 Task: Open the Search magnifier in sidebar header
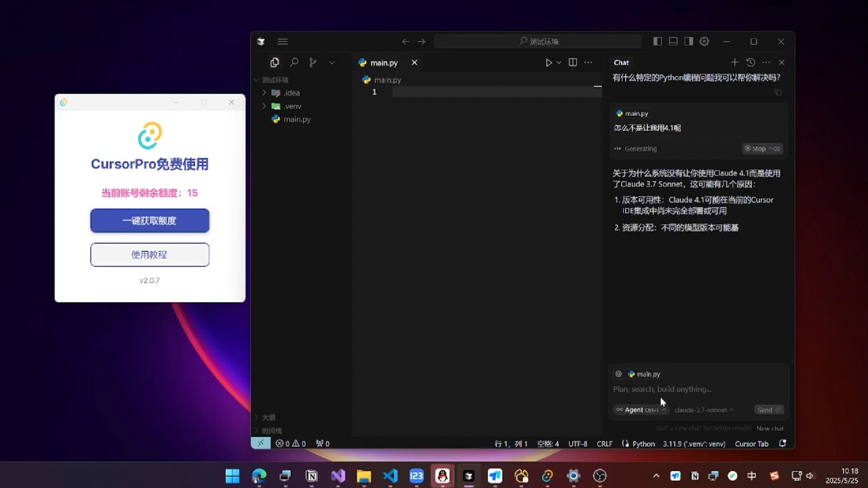coord(294,62)
